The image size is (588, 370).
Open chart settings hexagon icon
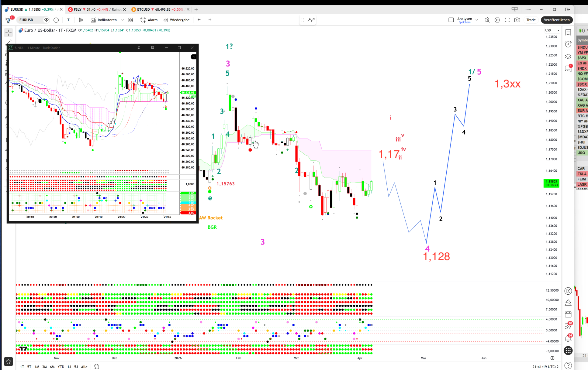coord(497,20)
